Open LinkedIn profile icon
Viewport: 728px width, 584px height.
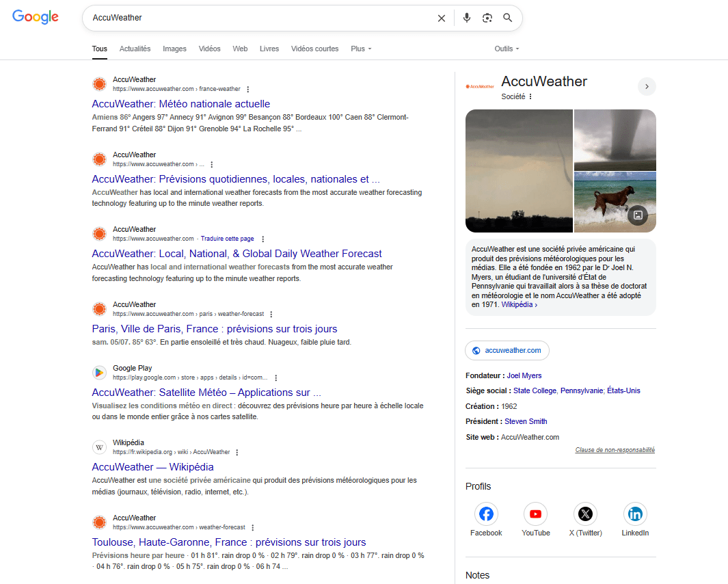635,514
